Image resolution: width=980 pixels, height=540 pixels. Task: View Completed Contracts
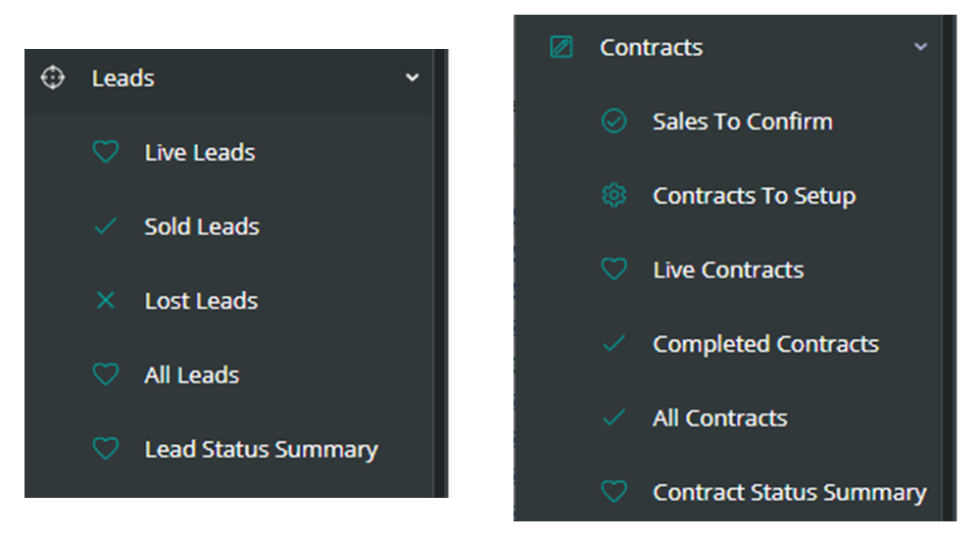tap(765, 344)
